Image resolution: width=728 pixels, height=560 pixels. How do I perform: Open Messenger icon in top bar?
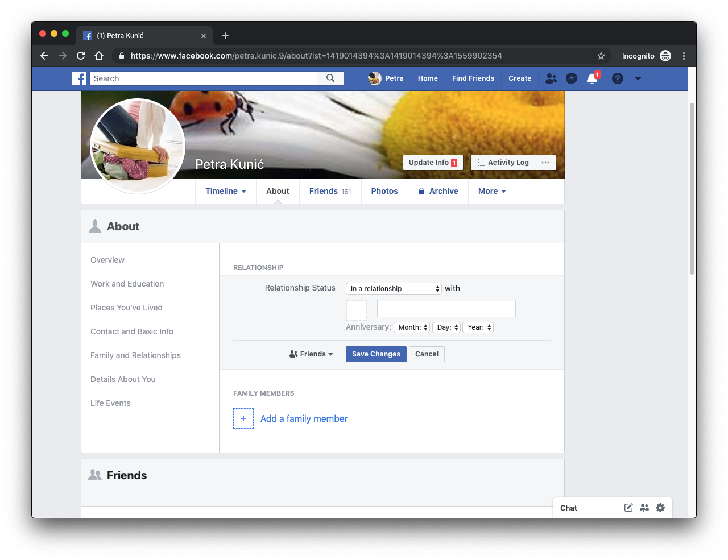[572, 78]
